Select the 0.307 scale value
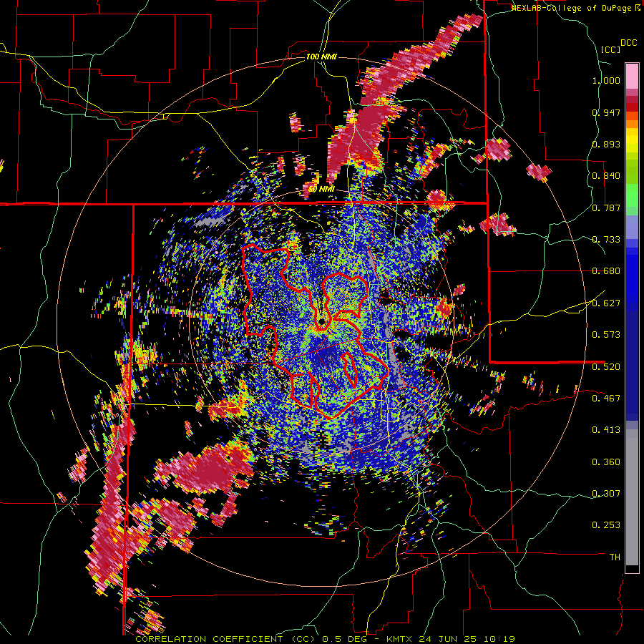This screenshot has width=644, height=644. (x=606, y=493)
